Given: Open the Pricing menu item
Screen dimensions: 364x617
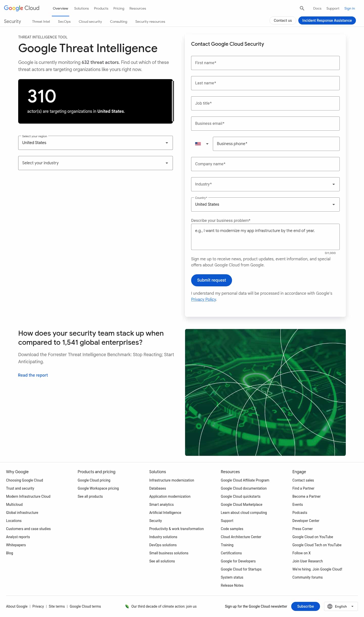Looking at the screenshot, I should pyautogui.click(x=119, y=8).
